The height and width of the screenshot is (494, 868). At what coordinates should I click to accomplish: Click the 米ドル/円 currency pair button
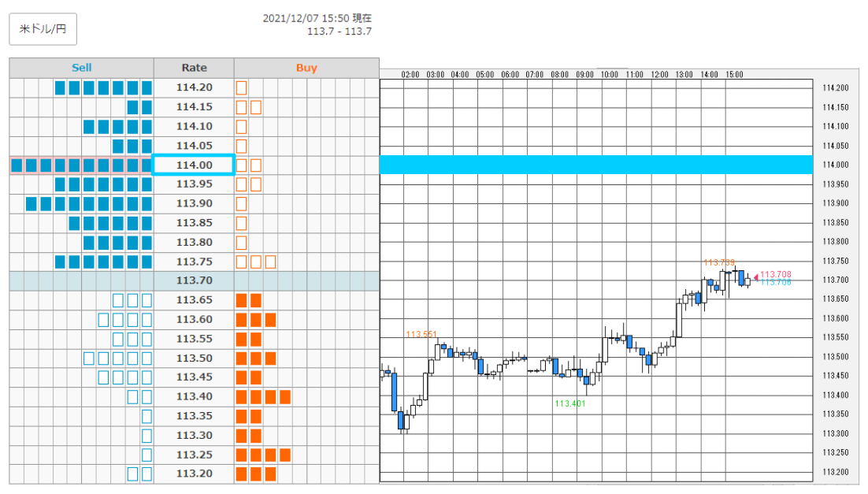[43, 29]
